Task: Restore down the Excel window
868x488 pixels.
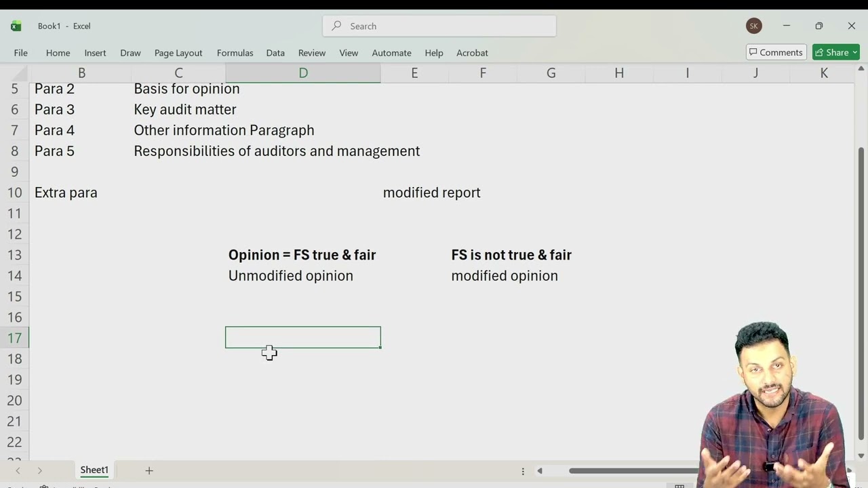Action: click(x=819, y=26)
